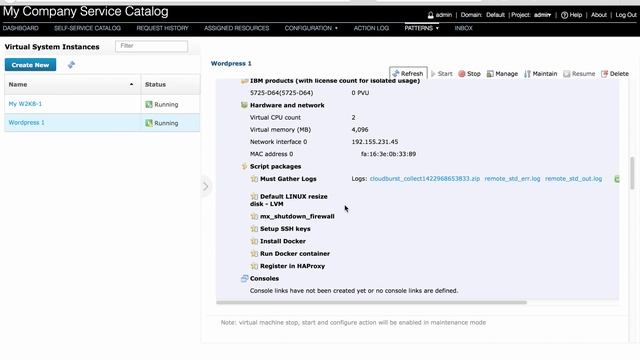The width and height of the screenshot is (640, 360).
Task: Collapse the side panel with the chevron handle
Action: pos(206,187)
